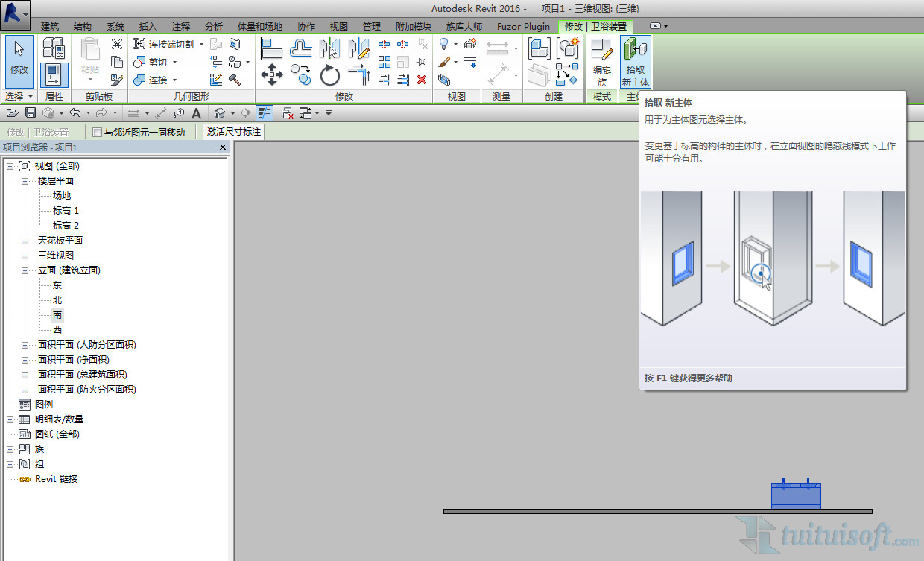Collapse the 楼层平面 tree node

(25, 181)
